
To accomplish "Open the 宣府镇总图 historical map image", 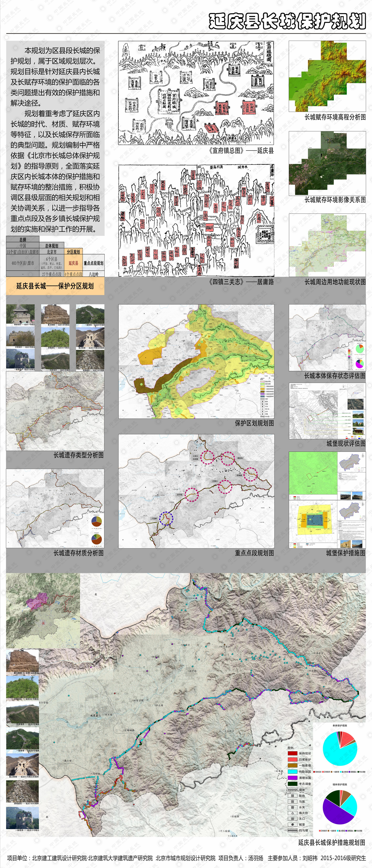I will pos(196,93).
